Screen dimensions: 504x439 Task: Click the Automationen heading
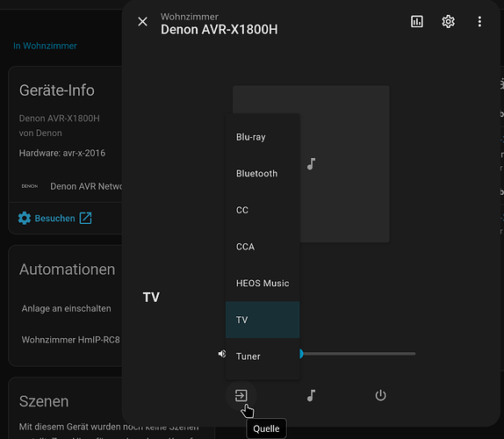[x=68, y=270]
